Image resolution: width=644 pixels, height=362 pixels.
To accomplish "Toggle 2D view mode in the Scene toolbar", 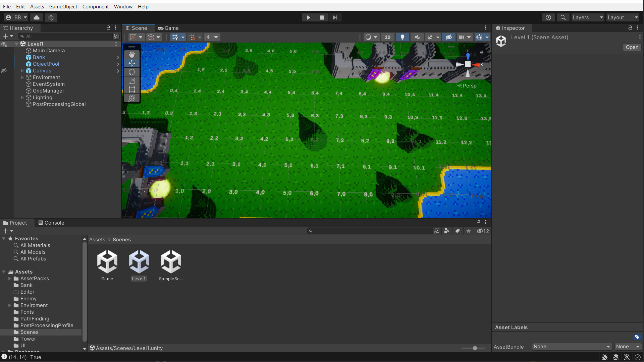I will 388,37.
